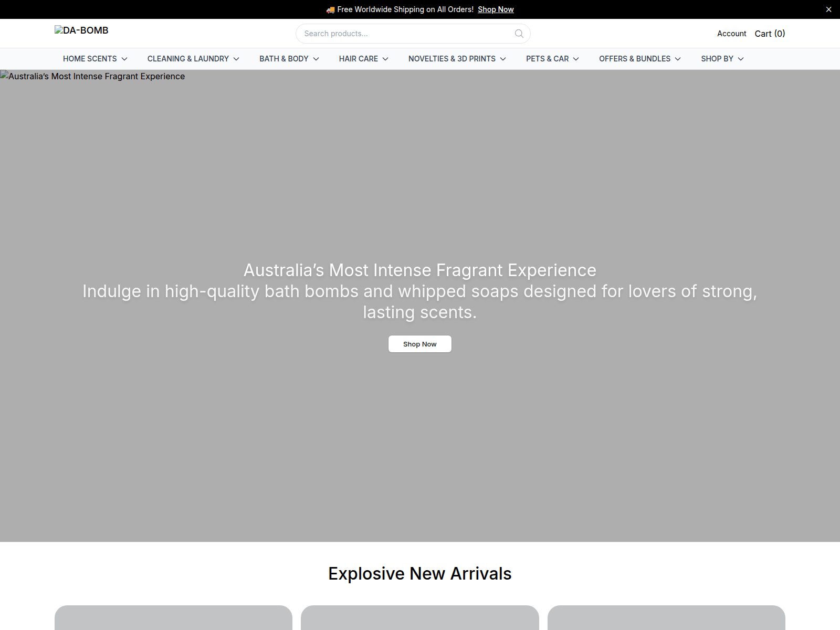The height and width of the screenshot is (630, 840).
Task: Expand the HAIR CARE chevron
Action: coord(385,59)
